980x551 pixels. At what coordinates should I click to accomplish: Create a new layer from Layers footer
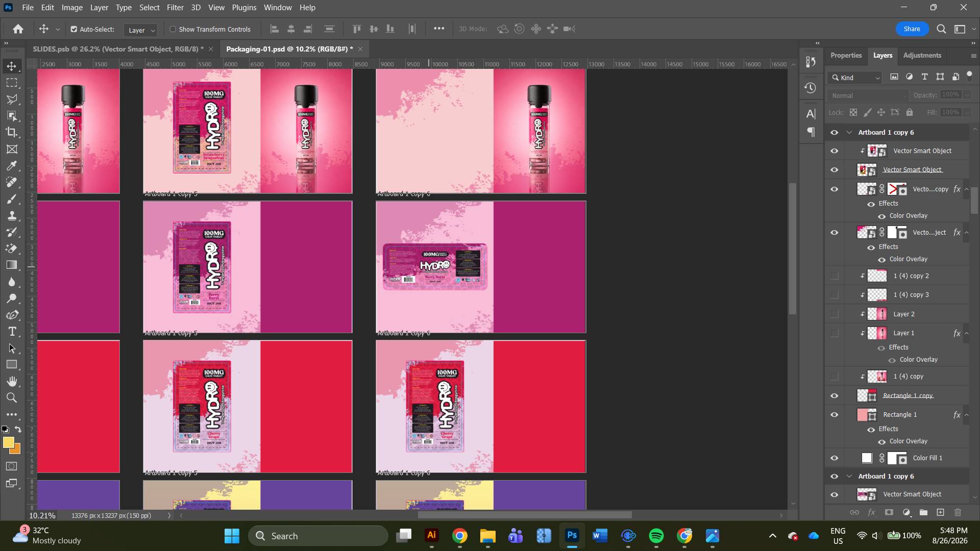(940, 512)
